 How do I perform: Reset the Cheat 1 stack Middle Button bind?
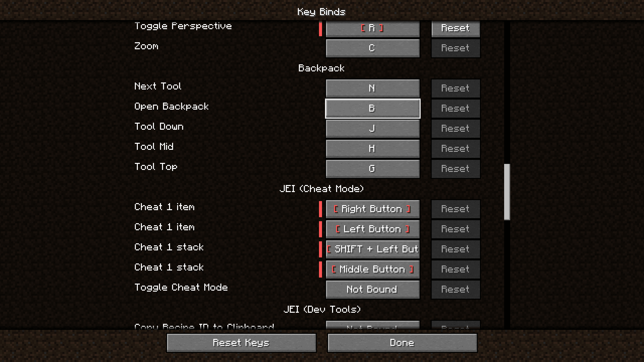(x=455, y=269)
